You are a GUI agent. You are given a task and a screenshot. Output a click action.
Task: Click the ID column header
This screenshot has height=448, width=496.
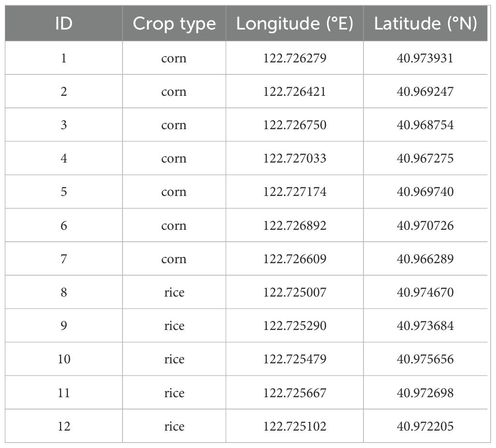pos(63,24)
